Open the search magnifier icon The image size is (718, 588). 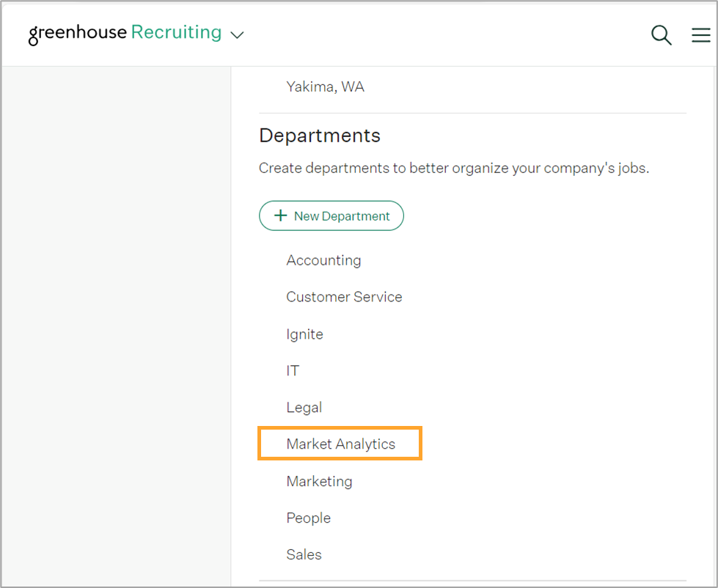coord(662,34)
